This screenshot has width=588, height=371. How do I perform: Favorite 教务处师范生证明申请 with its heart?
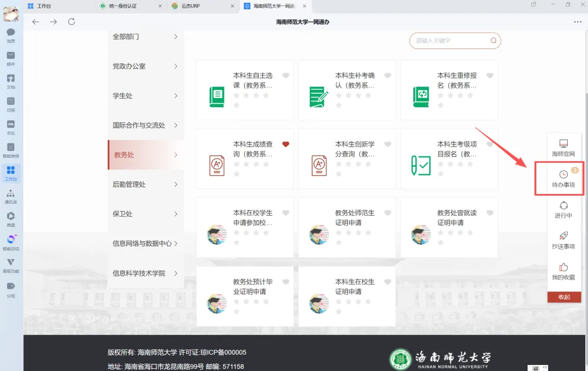click(x=388, y=212)
